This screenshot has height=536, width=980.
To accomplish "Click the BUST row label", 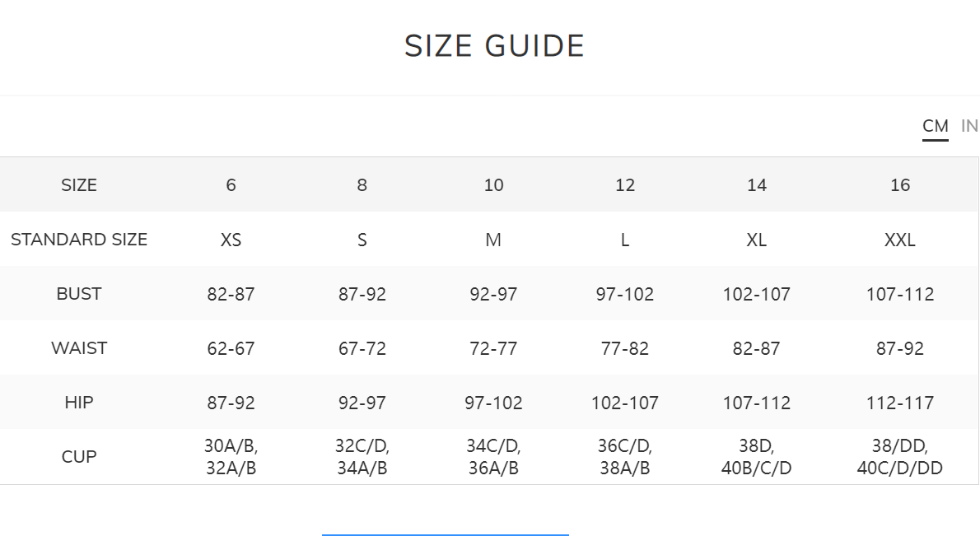I will coord(79,294).
